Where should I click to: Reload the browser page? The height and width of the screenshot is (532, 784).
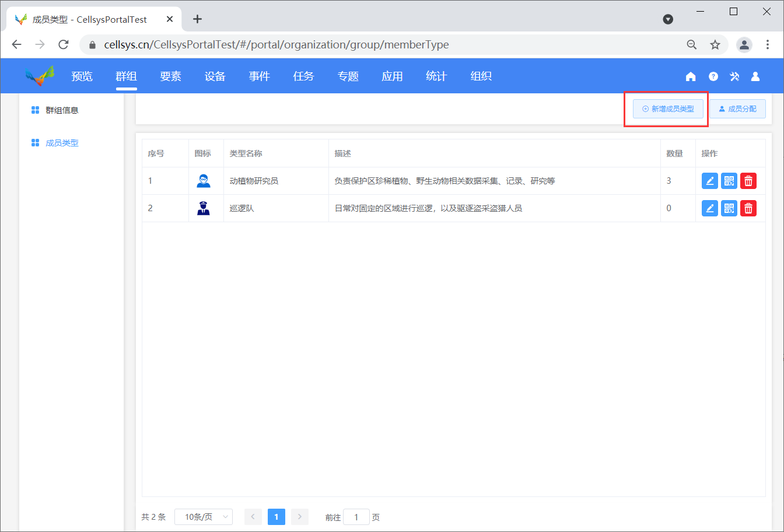[64, 44]
